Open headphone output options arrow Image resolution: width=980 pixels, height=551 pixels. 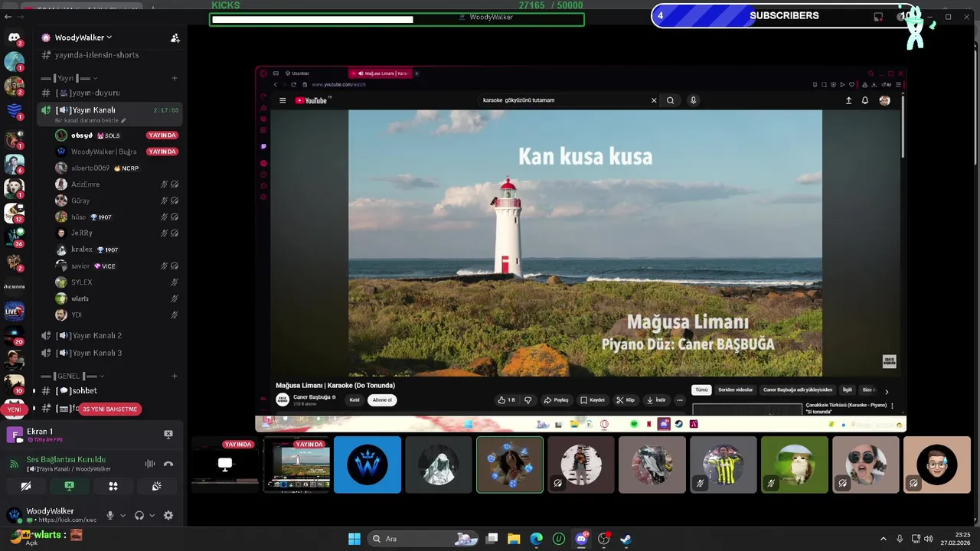152,516
